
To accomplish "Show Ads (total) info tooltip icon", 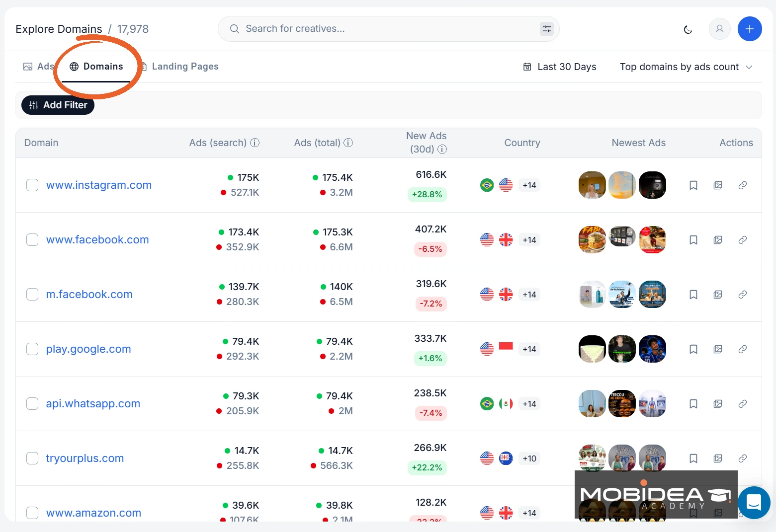I will [348, 143].
